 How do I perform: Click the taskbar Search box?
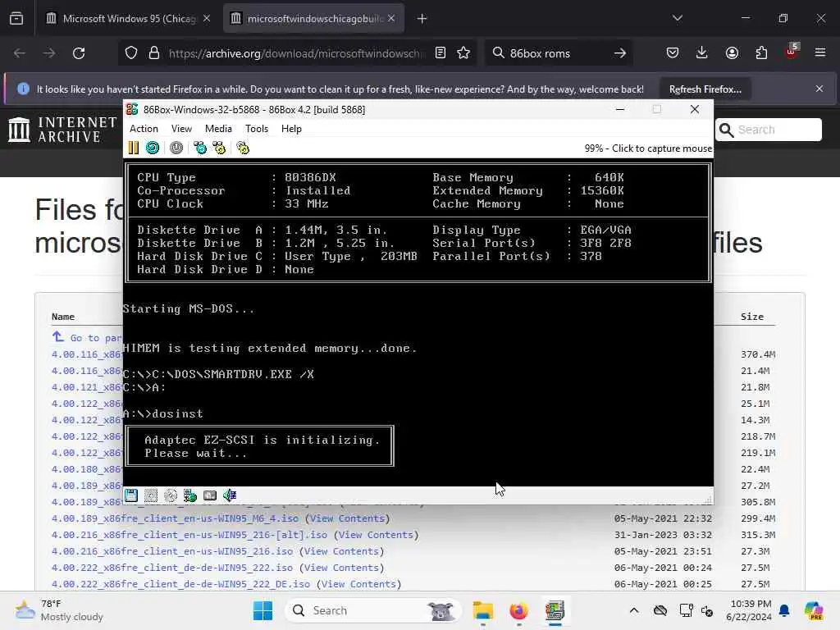click(373, 610)
